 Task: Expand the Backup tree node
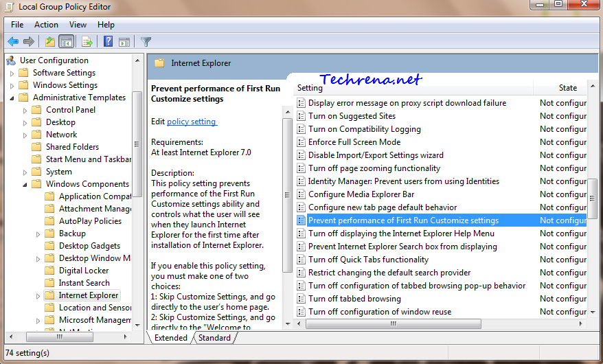38,234
